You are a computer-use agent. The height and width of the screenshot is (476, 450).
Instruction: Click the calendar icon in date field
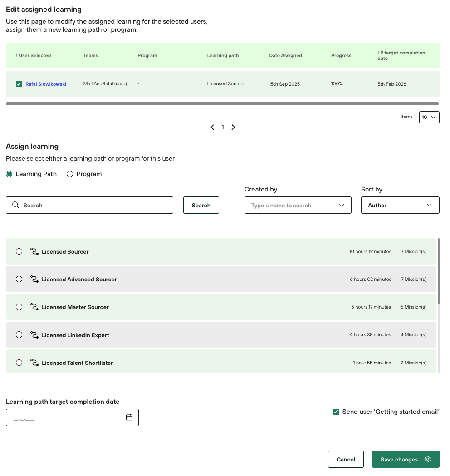click(129, 417)
